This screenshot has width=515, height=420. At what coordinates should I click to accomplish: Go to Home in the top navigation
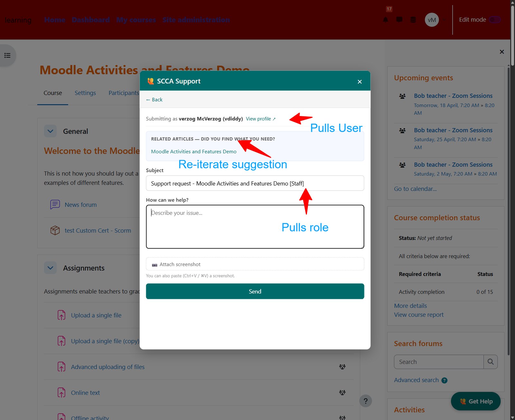point(55,20)
